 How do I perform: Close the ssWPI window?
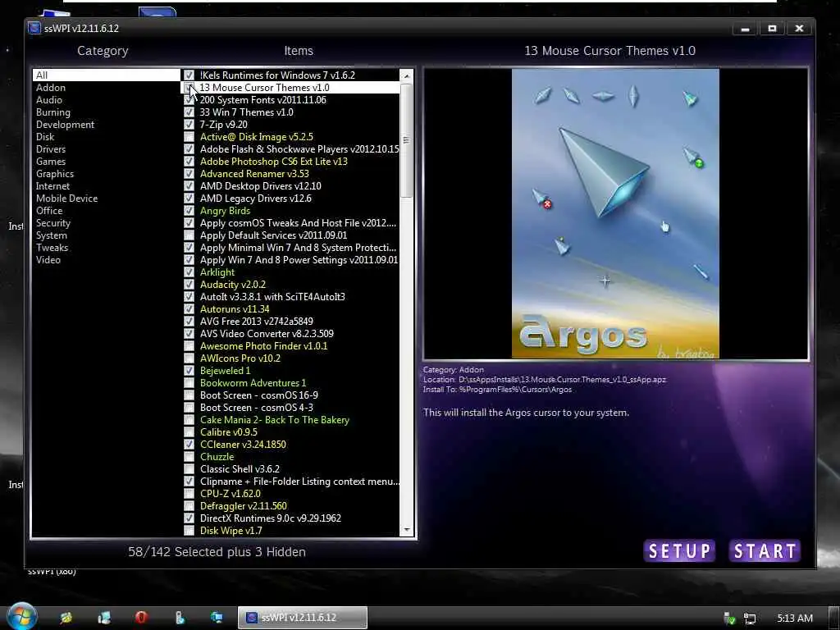coord(799,29)
